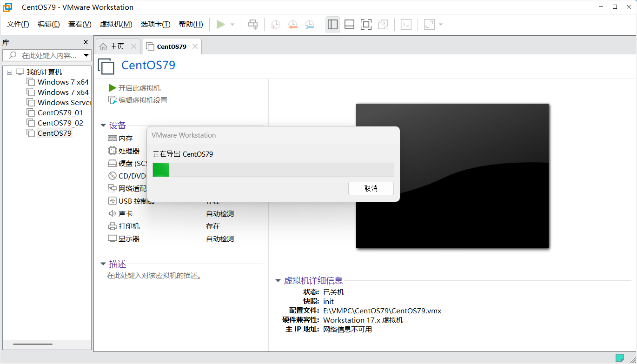Click the stretch guest display icon
Image resolution: width=637 pixels, height=364 pixels.
point(429,24)
